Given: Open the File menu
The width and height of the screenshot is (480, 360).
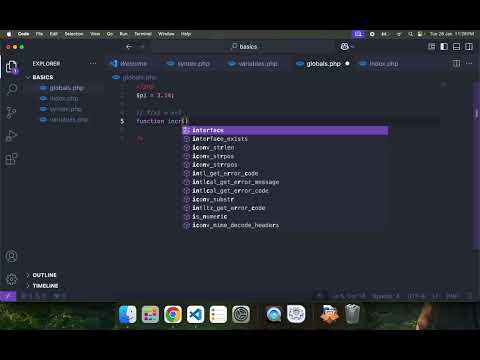Looking at the screenshot, I should tap(39, 34).
